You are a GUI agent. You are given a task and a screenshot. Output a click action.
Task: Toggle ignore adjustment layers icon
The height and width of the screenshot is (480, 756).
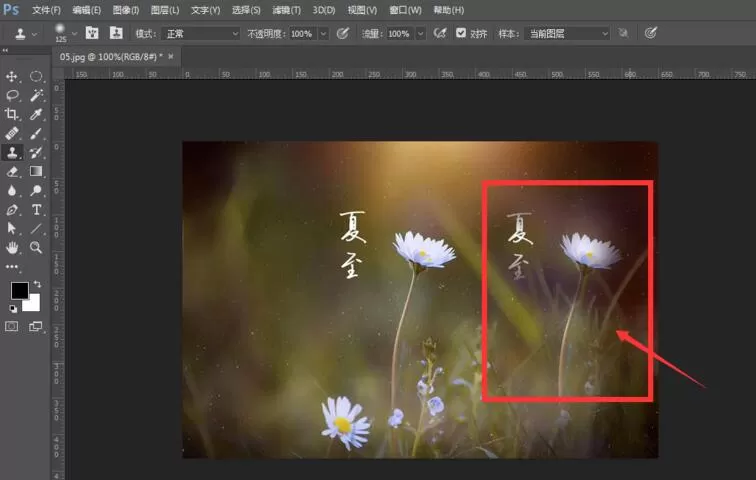pyautogui.click(x=623, y=33)
